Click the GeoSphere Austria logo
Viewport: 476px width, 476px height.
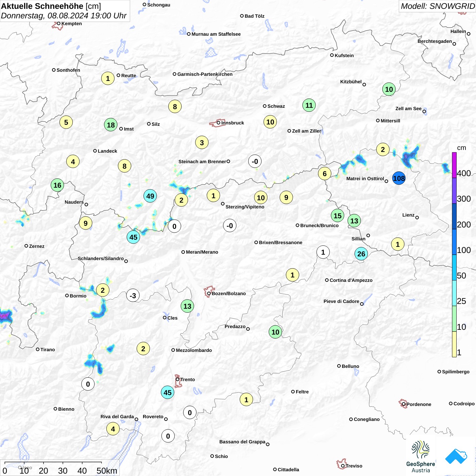(x=421, y=457)
